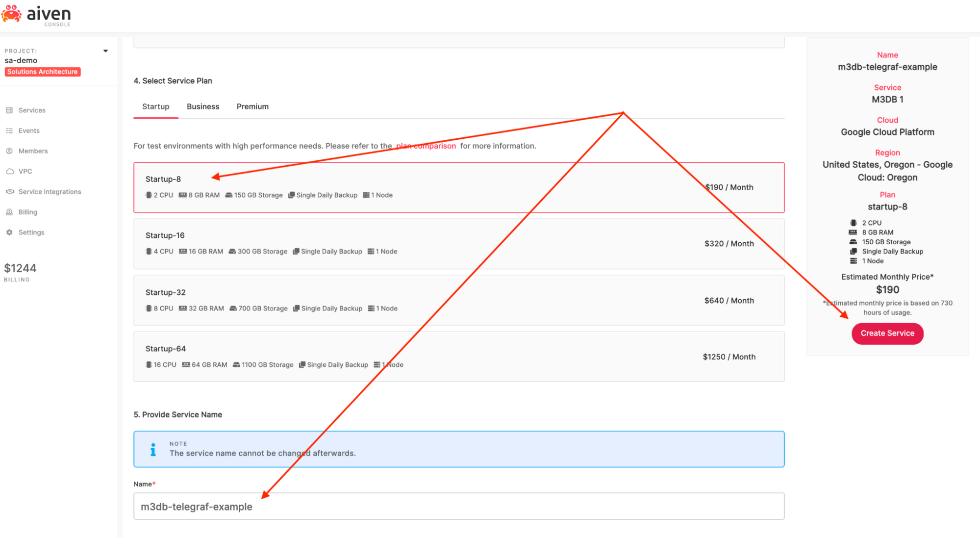This screenshot has height=538, width=980.
Task: Click the '700 GB Storage' text
Action: point(263,308)
